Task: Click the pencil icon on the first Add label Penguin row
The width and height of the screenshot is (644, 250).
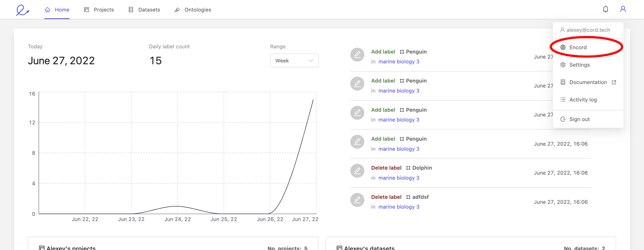Action: (x=357, y=54)
